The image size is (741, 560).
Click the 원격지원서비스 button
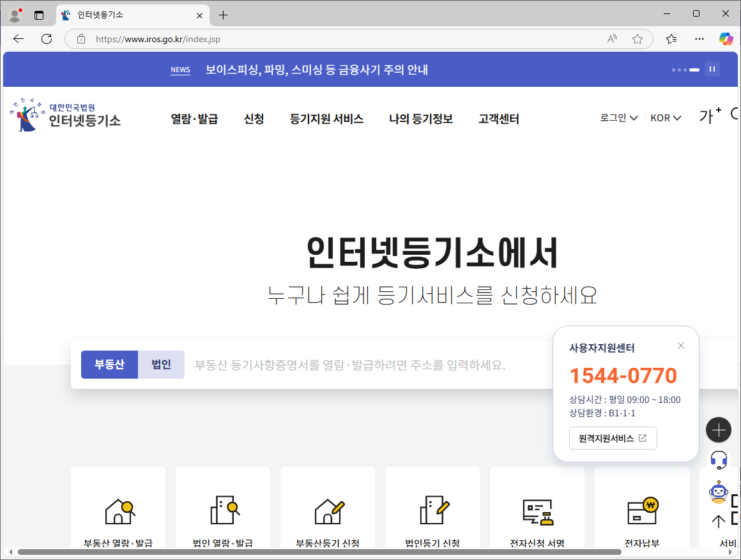pyautogui.click(x=613, y=438)
